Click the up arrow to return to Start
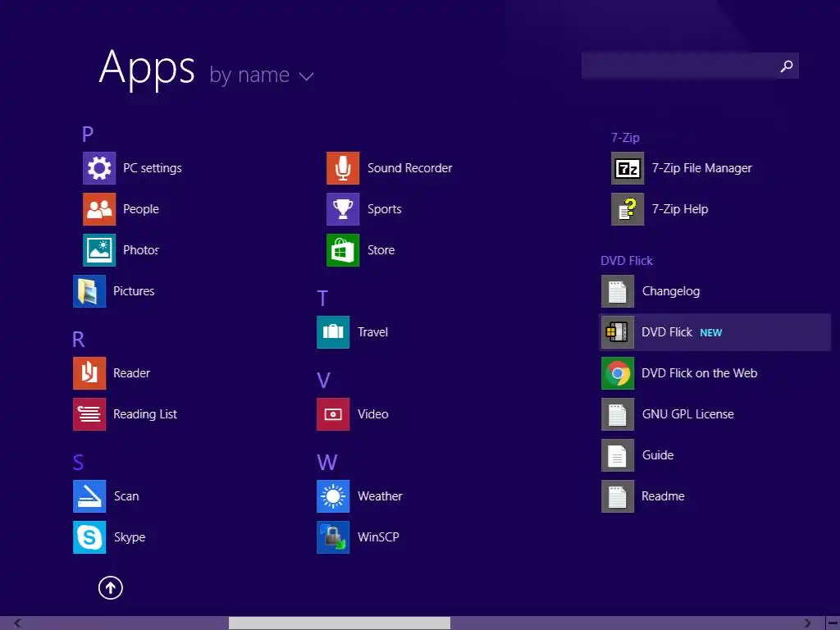Screen dimensions: 840x630 tap(111, 588)
